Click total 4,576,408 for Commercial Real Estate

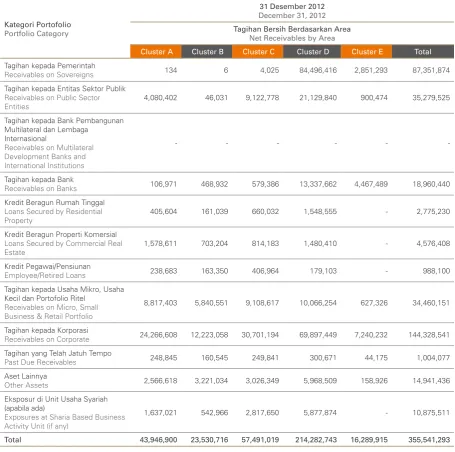[x=433, y=243]
